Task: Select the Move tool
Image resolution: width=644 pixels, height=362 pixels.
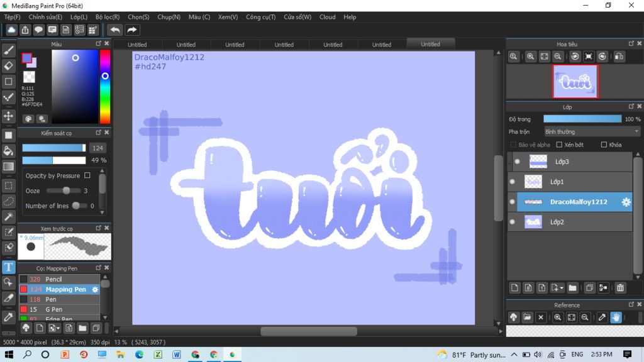Action: point(8,116)
